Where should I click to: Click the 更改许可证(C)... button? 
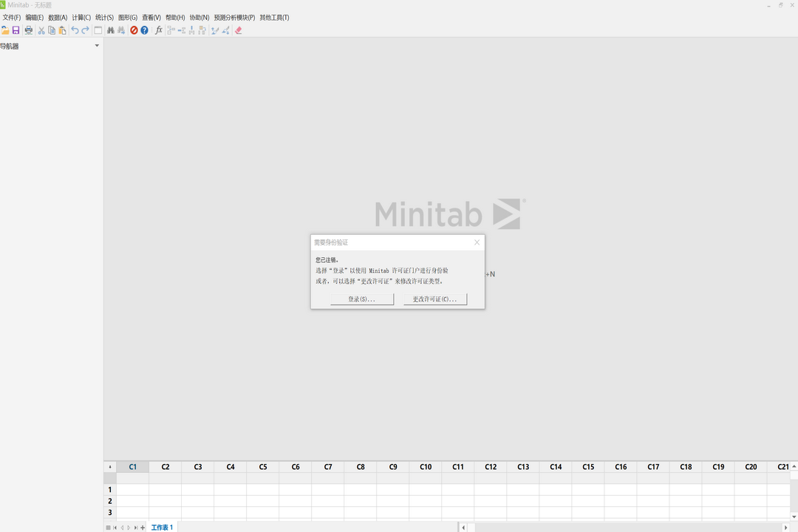pyautogui.click(x=434, y=299)
